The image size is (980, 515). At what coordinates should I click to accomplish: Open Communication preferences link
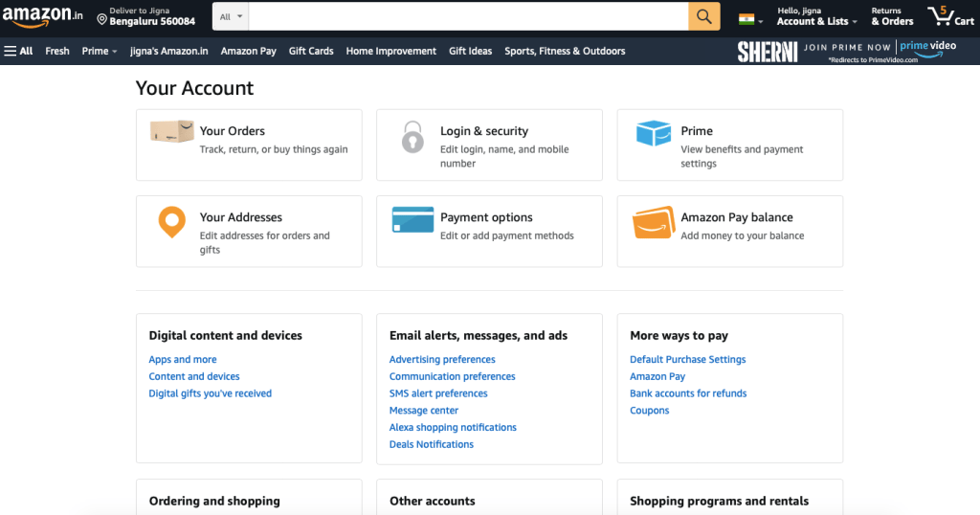pyautogui.click(x=452, y=376)
